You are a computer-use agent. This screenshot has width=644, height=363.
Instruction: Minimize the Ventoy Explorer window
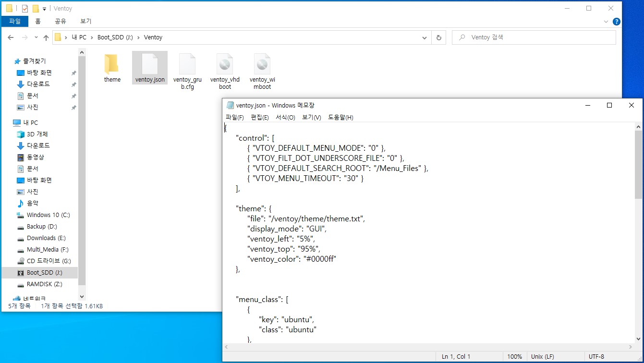pos(567,8)
